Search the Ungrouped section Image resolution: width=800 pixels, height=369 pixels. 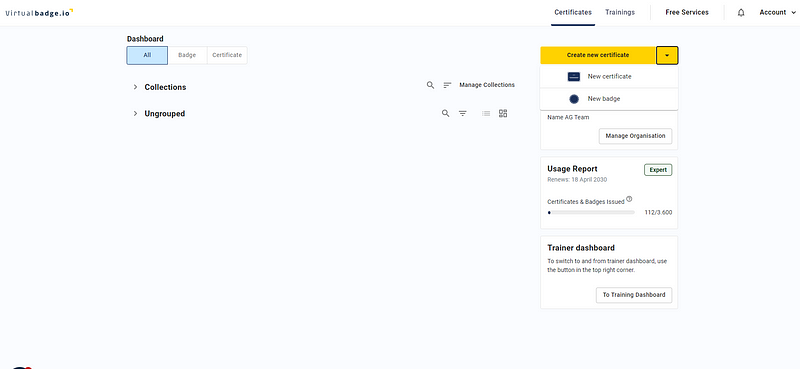(x=445, y=113)
